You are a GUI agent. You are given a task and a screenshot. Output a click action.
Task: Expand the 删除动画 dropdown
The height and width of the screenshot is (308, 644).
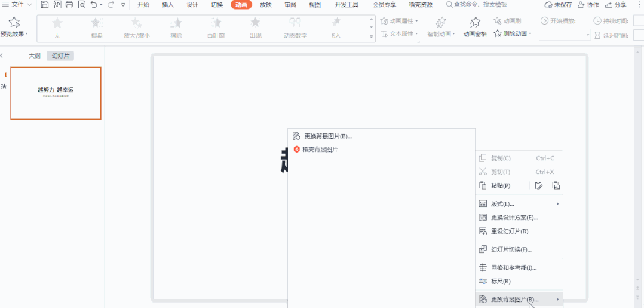coord(530,33)
